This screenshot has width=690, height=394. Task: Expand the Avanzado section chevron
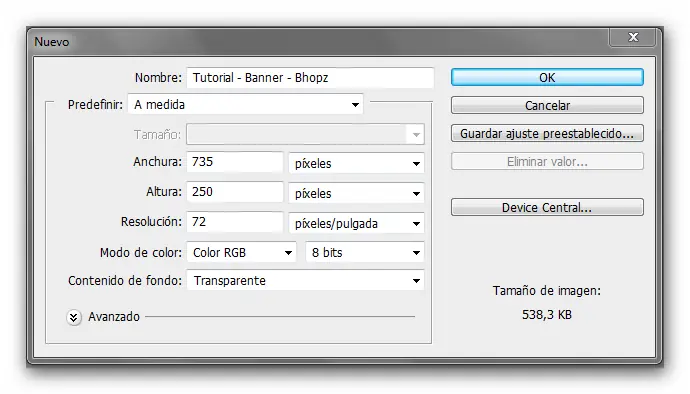pos(74,317)
